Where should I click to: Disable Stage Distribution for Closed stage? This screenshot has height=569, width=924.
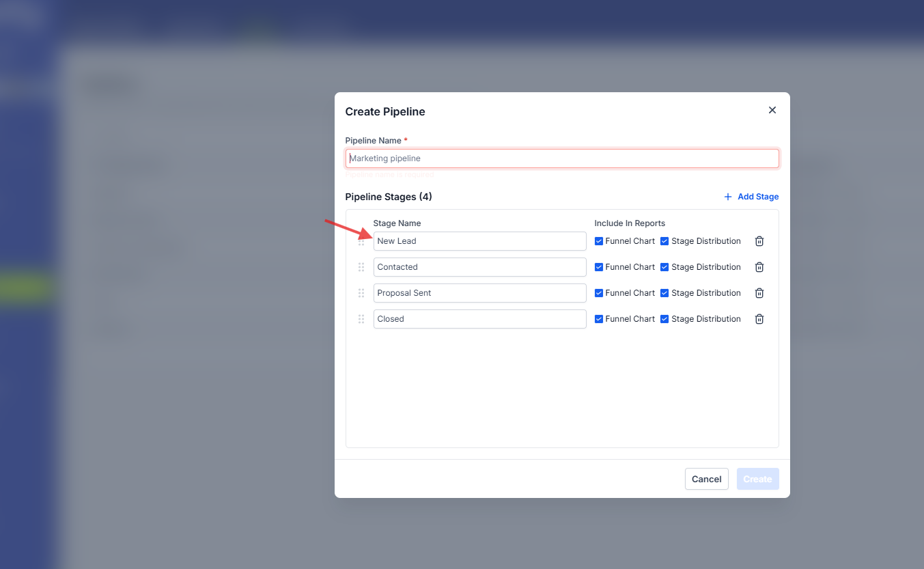pos(664,319)
